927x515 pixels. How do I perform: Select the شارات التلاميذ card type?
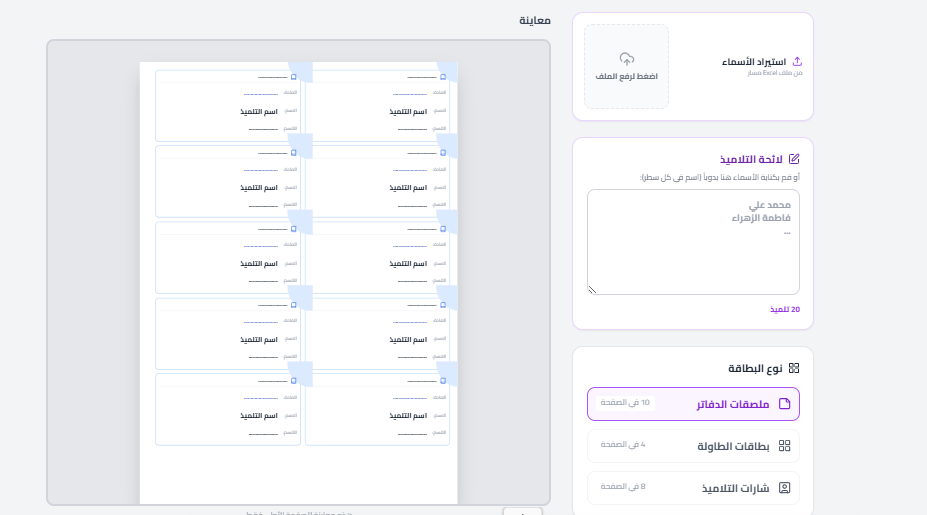point(693,488)
